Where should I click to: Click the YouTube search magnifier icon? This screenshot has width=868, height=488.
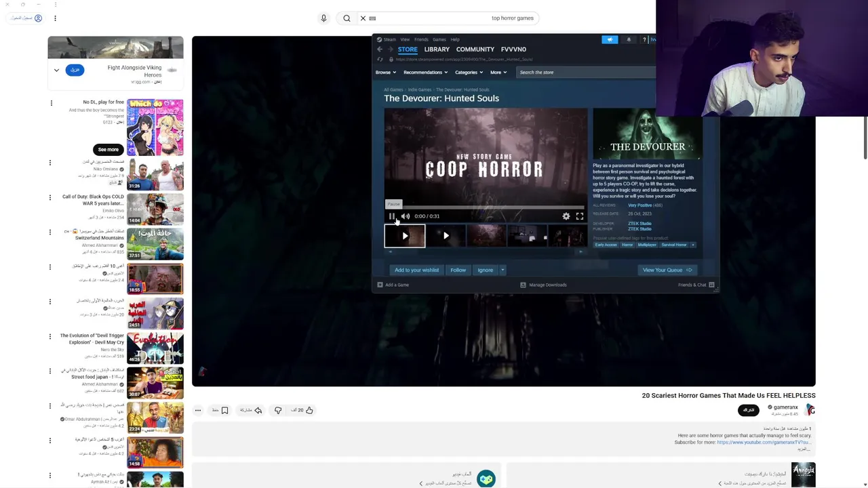click(347, 18)
